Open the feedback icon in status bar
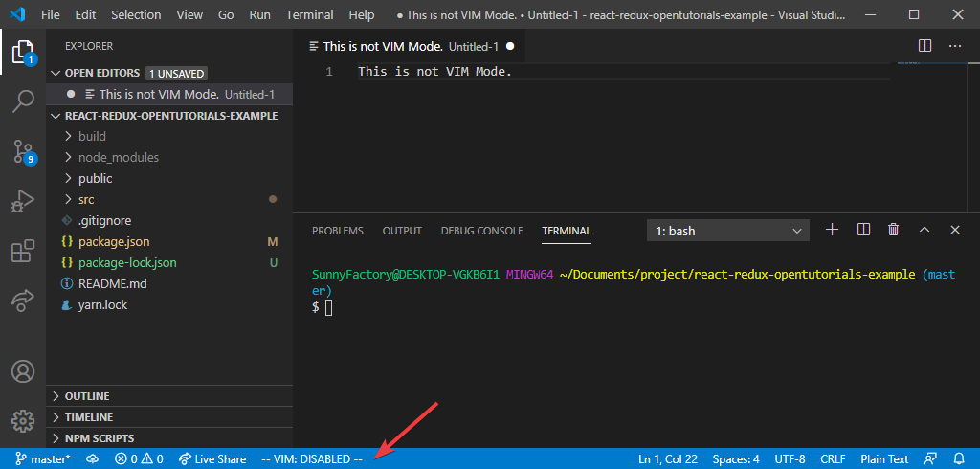This screenshot has width=980, height=469. pos(931,459)
